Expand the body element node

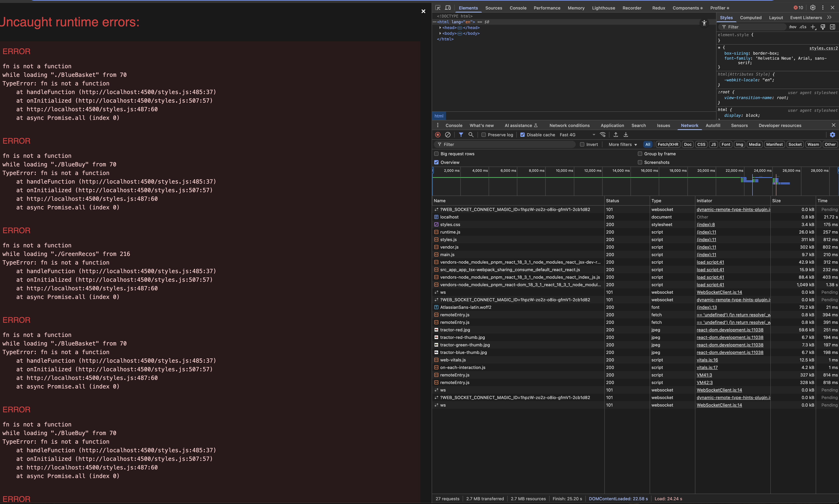point(440,33)
